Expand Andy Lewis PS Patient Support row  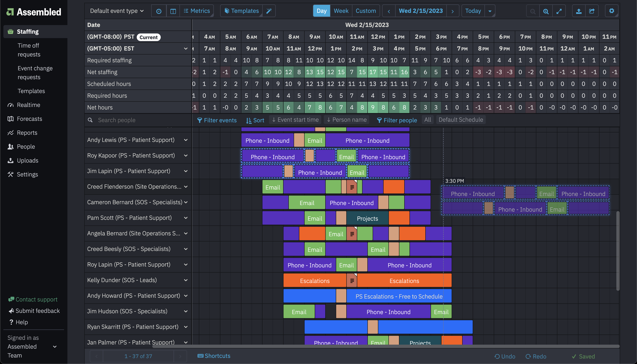186,140
